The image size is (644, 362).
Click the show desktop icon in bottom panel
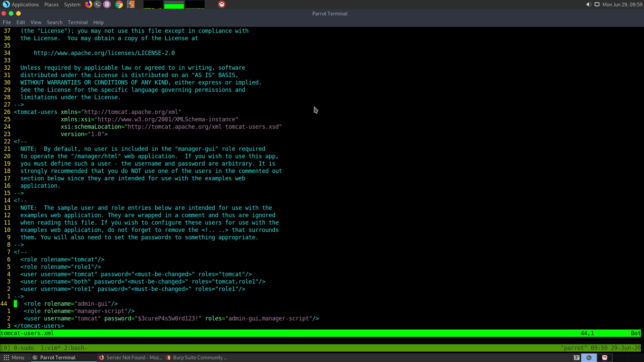(x=577, y=358)
